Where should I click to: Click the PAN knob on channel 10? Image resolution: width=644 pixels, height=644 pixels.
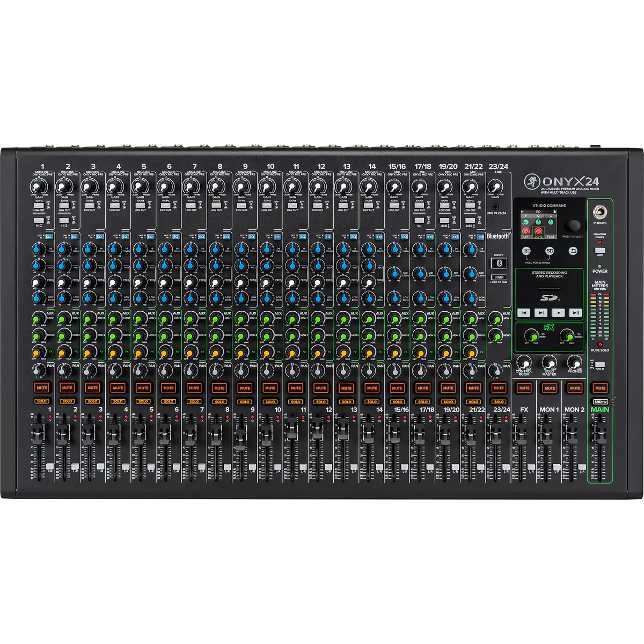(266, 371)
